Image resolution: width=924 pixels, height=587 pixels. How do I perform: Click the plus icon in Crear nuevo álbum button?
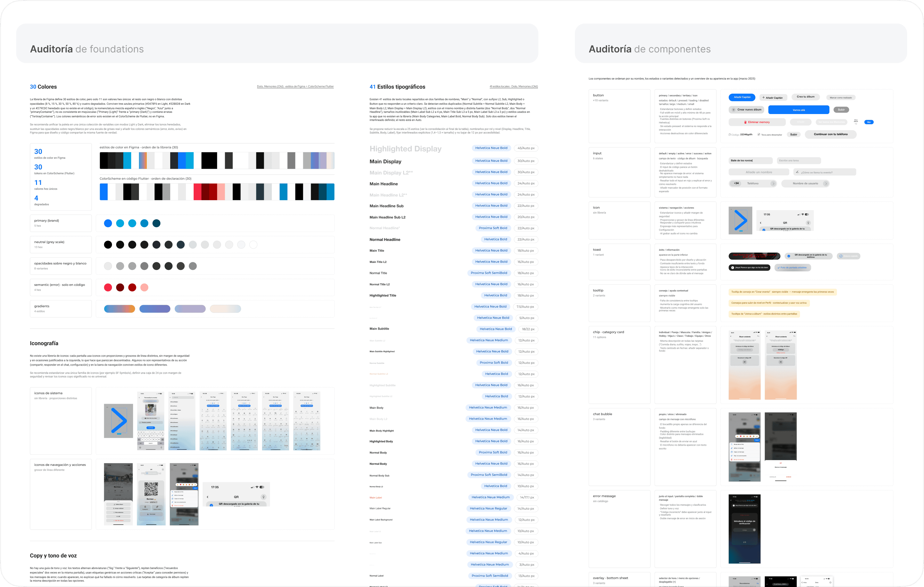tap(733, 110)
